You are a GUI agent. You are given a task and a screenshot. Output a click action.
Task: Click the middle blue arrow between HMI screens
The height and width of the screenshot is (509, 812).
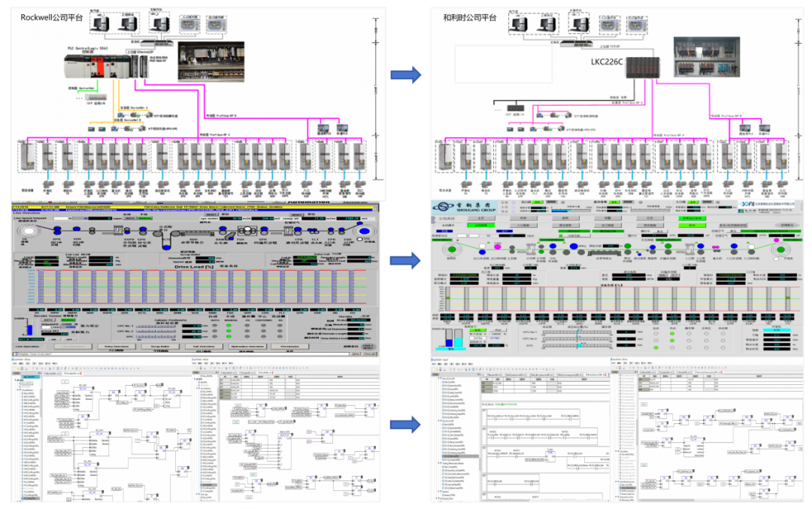point(405,260)
